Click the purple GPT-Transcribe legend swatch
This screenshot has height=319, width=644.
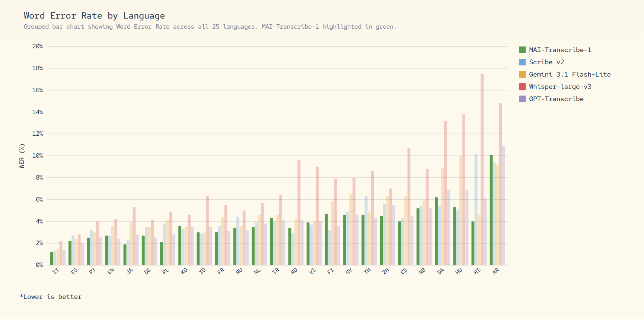pos(522,99)
